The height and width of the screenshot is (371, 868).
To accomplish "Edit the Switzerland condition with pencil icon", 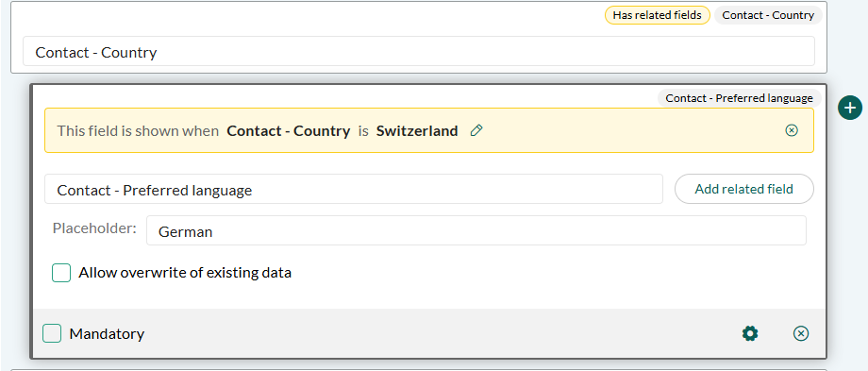I will [x=476, y=130].
